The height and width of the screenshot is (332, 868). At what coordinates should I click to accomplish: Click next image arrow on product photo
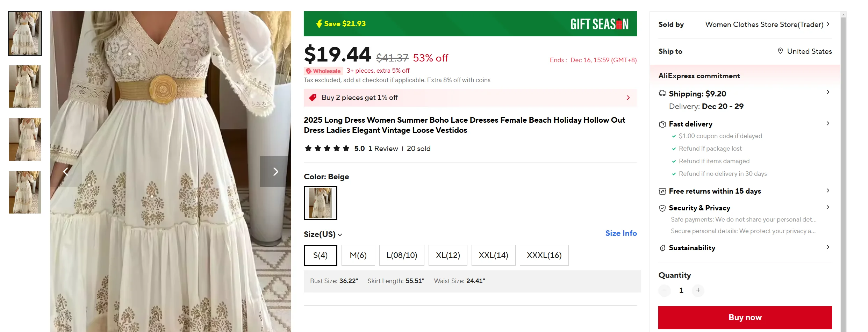275,172
